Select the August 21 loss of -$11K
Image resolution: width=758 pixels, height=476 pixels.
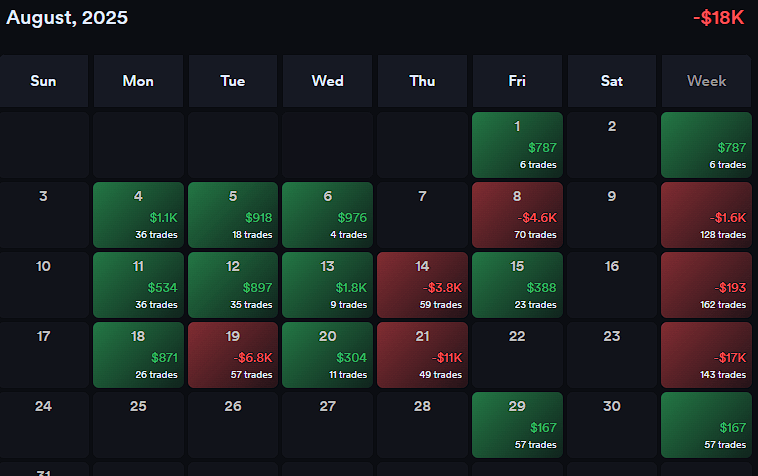coord(422,354)
